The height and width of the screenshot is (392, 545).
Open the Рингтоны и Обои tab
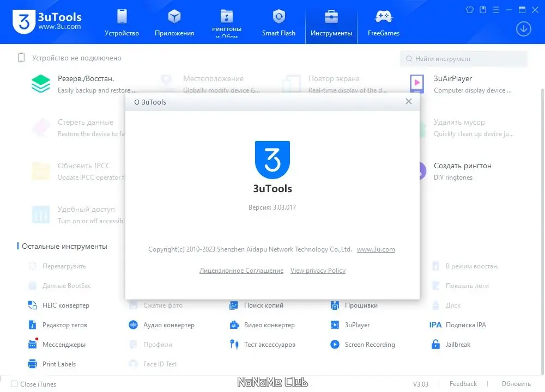pyautogui.click(x=227, y=23)
